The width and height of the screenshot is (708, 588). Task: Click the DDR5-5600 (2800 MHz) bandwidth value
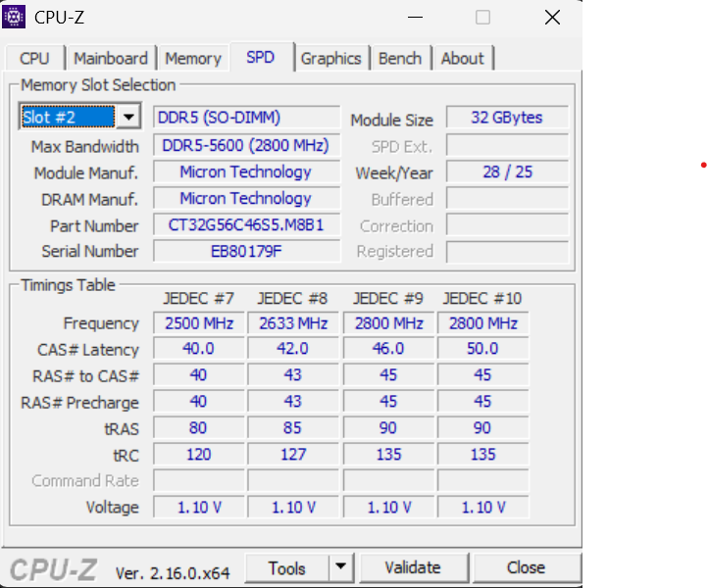point(246,145)
